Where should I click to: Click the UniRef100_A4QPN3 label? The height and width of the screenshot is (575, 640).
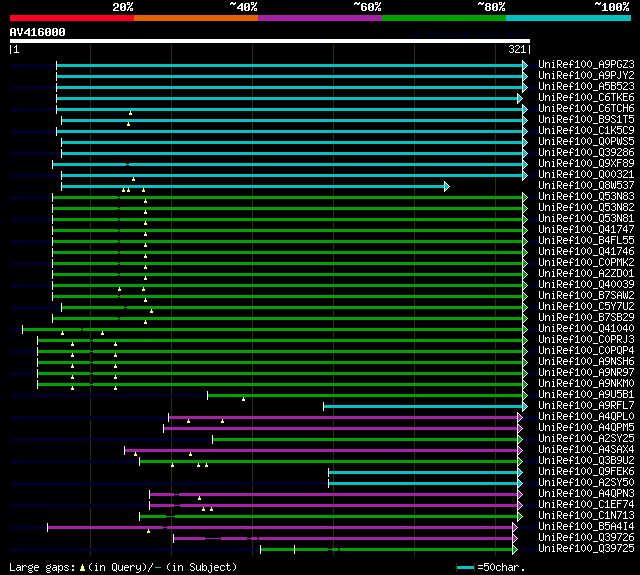click(586, 494)
